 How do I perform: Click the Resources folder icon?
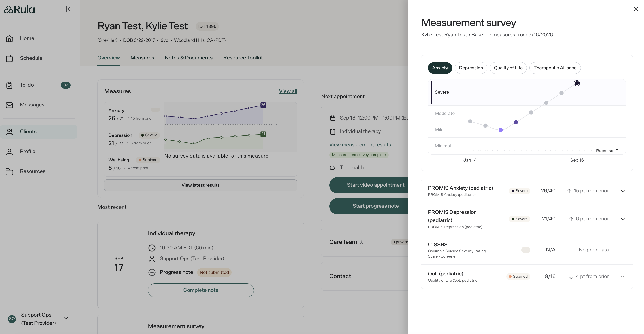9,171
